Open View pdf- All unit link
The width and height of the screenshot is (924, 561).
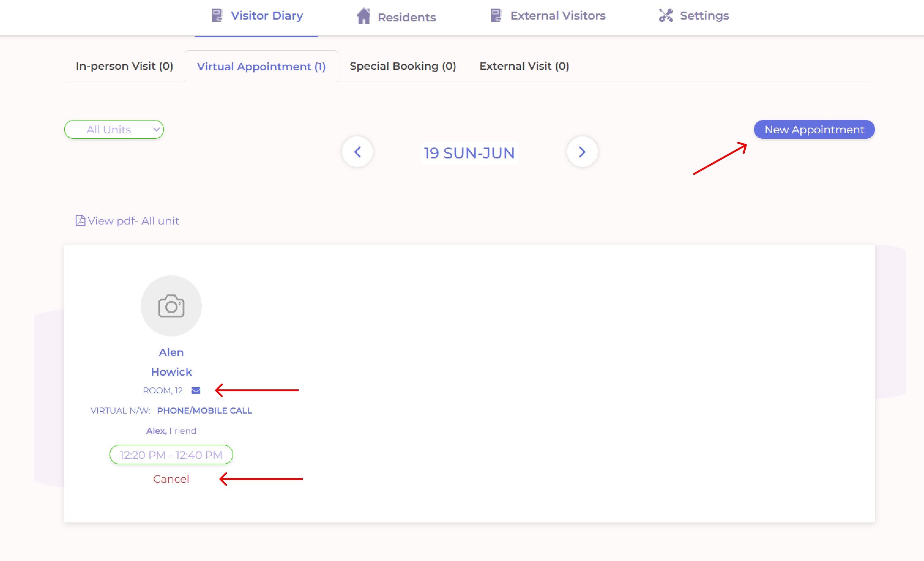[x=133, y=221]
